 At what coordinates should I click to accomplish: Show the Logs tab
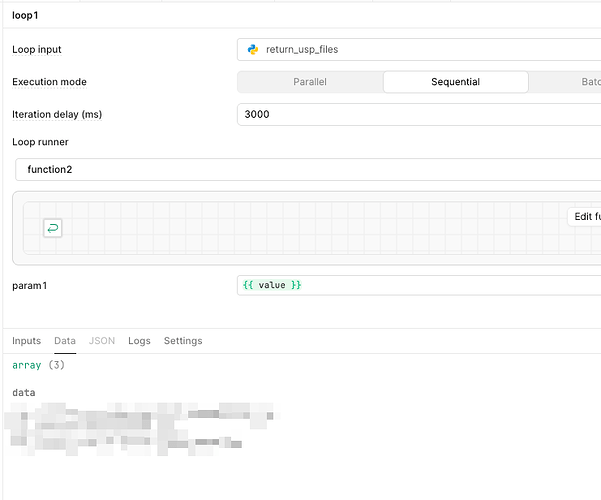click(x=139, y=341)
